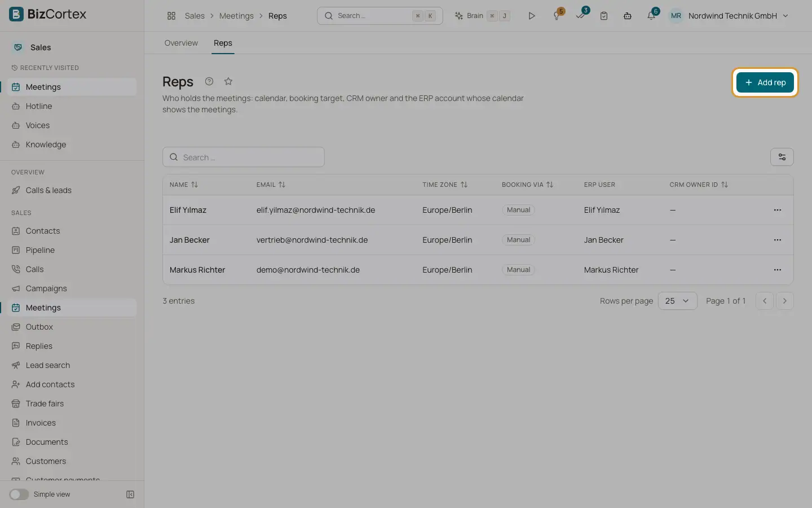Viewport: 812px width, 508px height.
Task: Click the clipboard icon in top bar
Action: (604, 16)
